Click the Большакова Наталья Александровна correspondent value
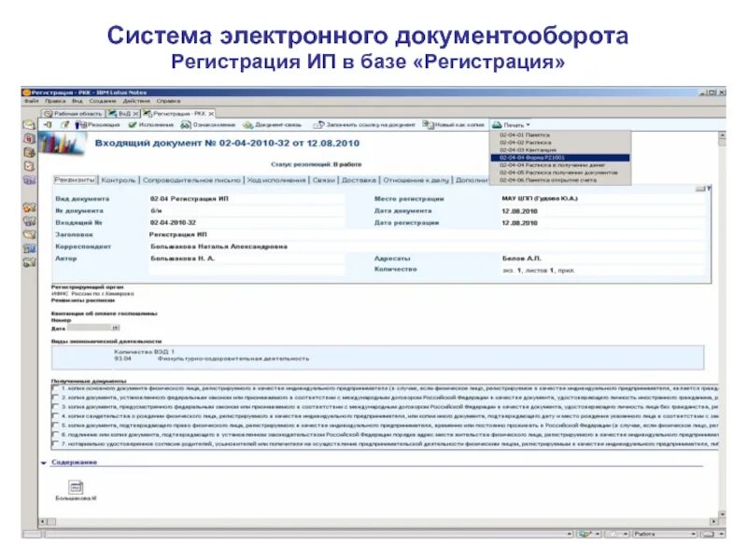 218,246
